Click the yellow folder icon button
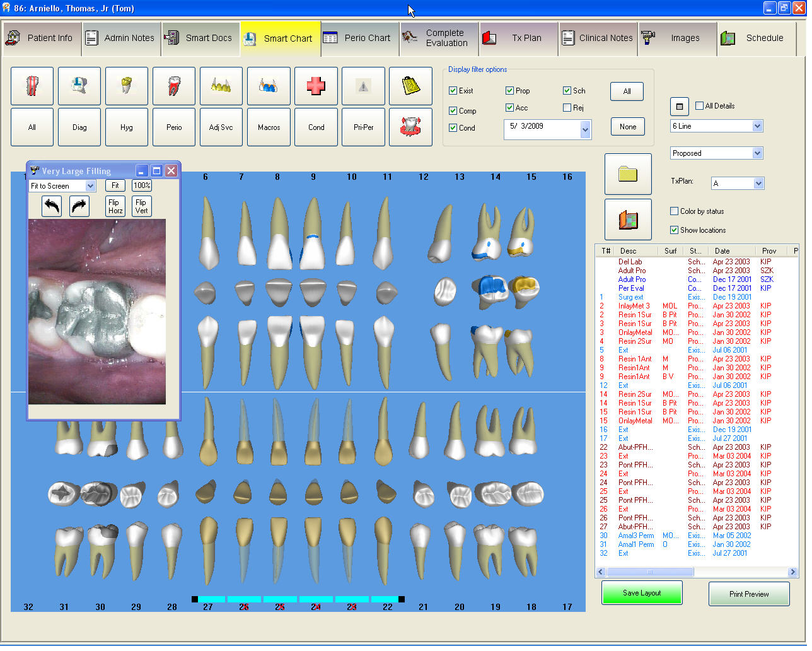The height and width of the screenshot is (651, 812). [x=628, y=174]
